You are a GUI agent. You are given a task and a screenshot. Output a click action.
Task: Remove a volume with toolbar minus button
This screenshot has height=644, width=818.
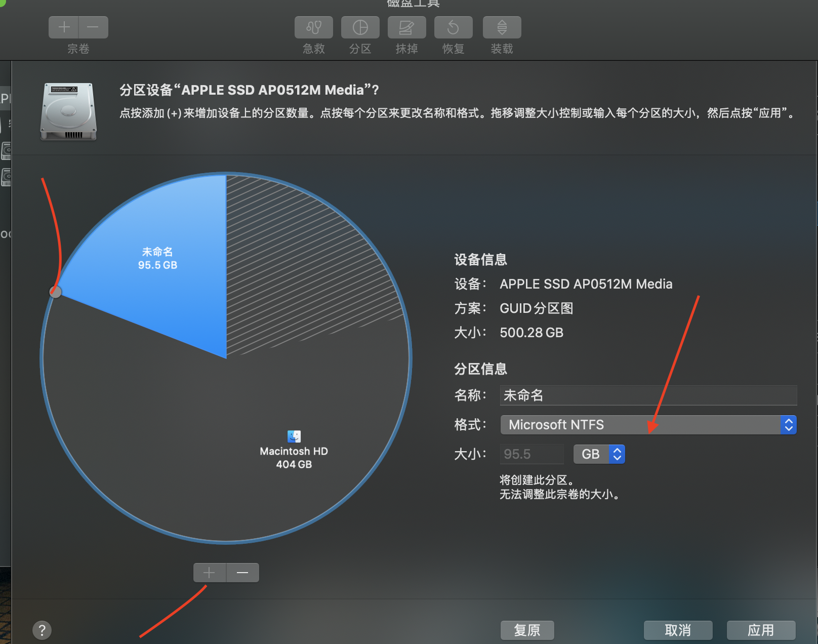tap(93, 27)
